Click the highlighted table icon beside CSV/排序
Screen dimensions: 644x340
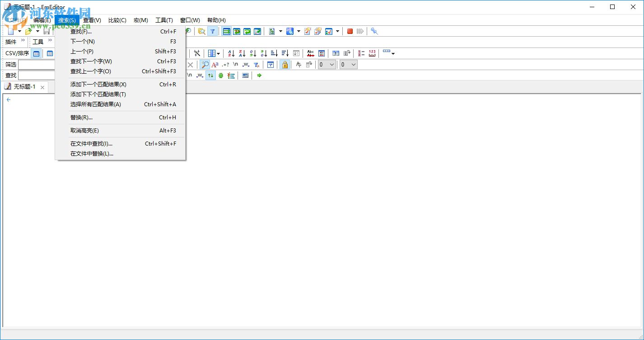point(36,53)
